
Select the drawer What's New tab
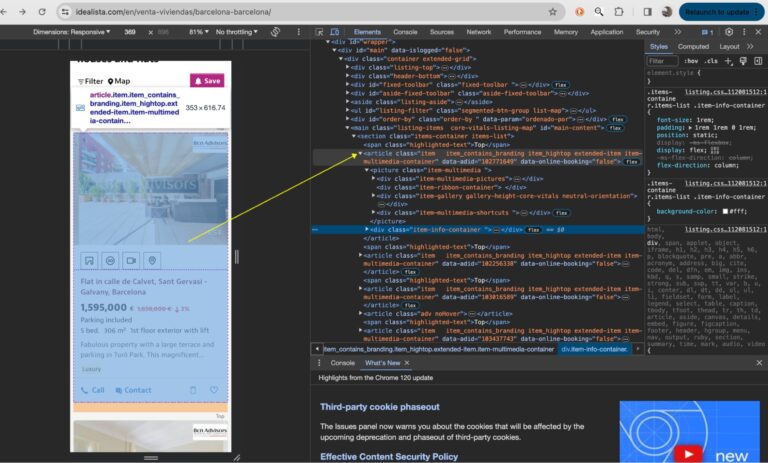[x=383, y=363]
